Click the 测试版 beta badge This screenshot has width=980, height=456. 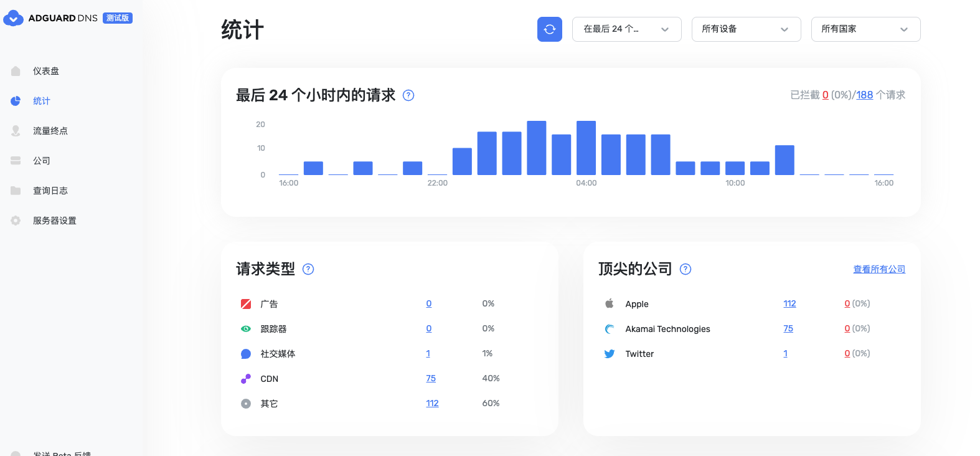(118, 18)
